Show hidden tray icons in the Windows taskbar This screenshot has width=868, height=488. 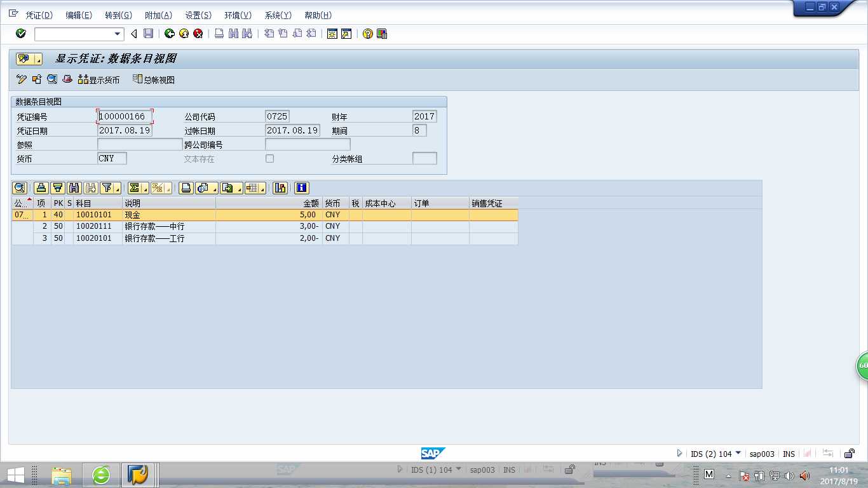pos(728,476)
